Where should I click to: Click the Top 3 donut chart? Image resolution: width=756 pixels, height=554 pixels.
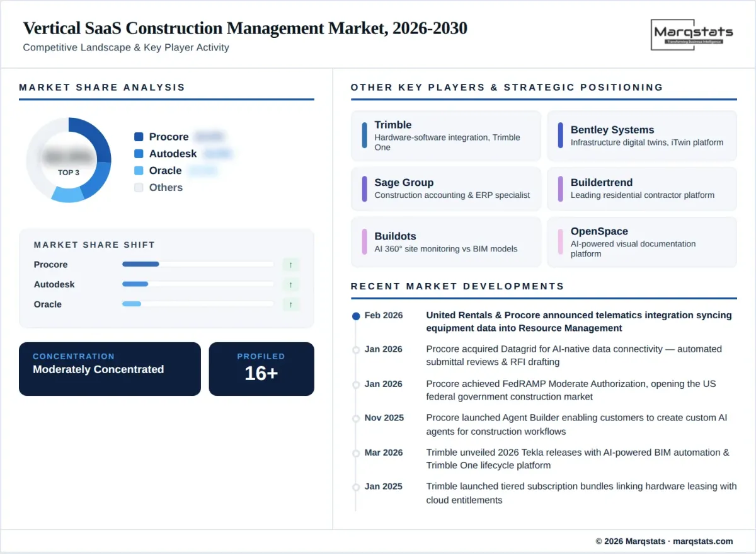(69, 159)
